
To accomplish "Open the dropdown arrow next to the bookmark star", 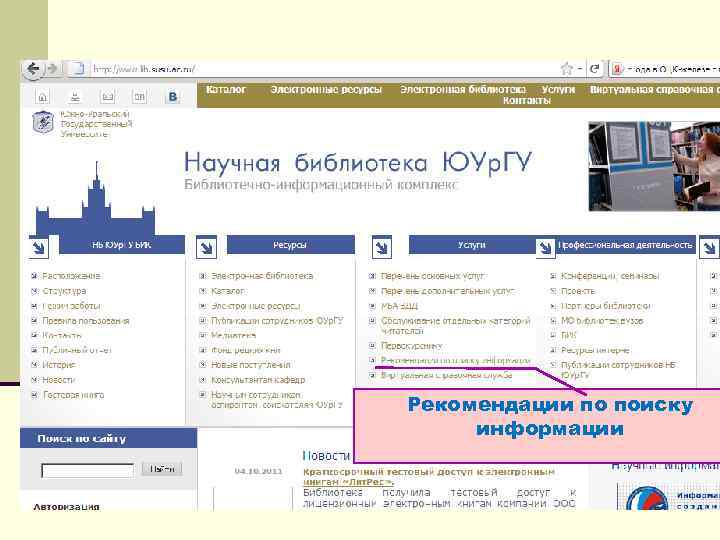I will pyautogui.click(x=580, y=69).
